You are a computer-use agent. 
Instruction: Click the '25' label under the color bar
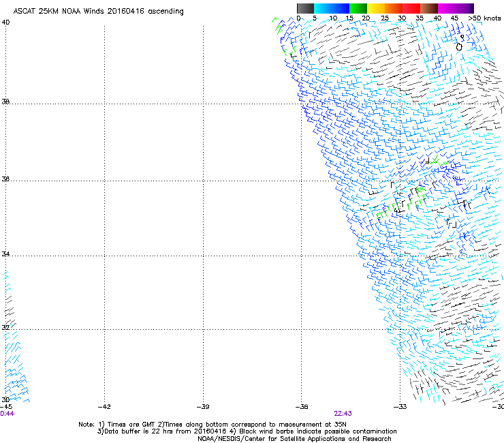tap(385, 18)
